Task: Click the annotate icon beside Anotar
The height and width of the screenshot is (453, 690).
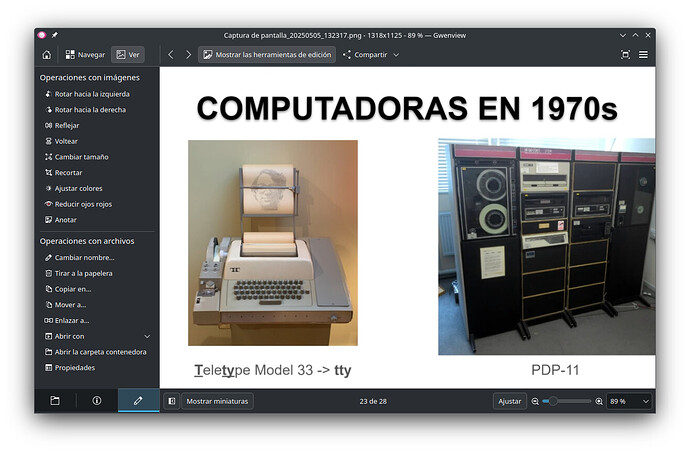Action: (48, 220)
